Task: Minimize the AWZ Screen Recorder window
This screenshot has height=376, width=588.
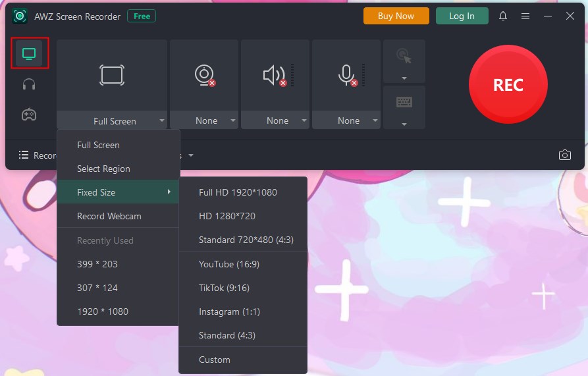Action: [547, 16]
